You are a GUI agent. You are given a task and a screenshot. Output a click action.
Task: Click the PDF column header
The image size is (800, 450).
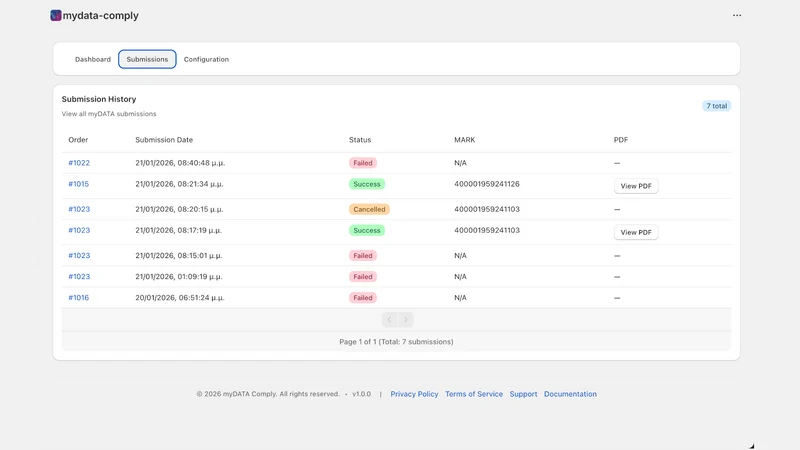coord(620,140)
